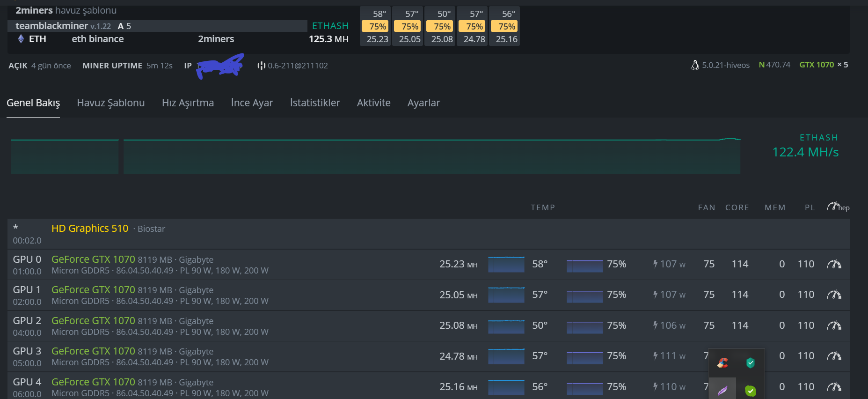
Task: Open overclock gauge icon for GPU 4
Action: [x=834, y=387]
